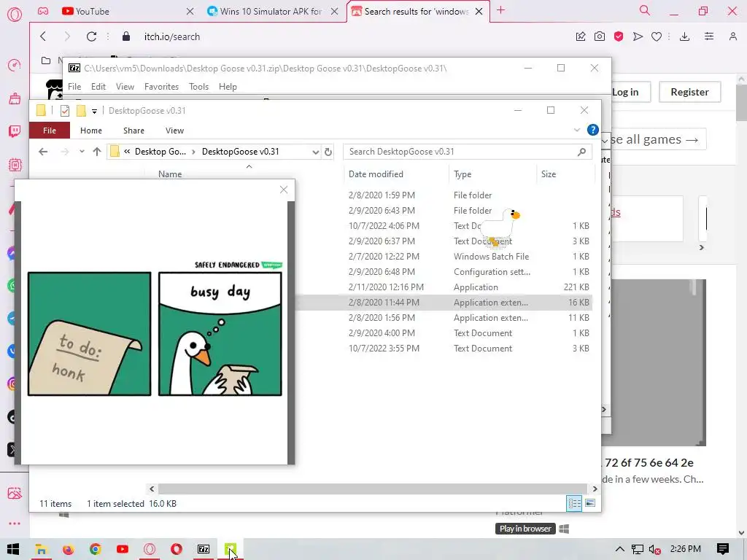Open 7-Zip Tools menu
This screenshot has width=747, height=560.
(198, 87)
